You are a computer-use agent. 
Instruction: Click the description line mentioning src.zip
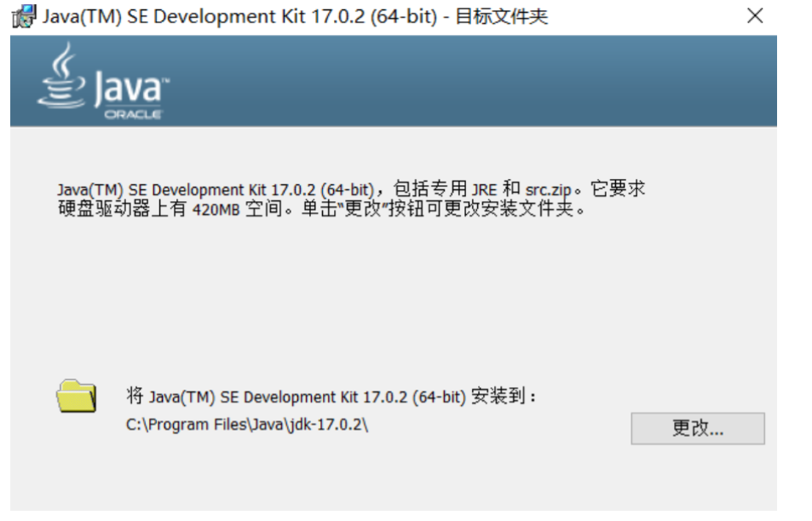351,189
